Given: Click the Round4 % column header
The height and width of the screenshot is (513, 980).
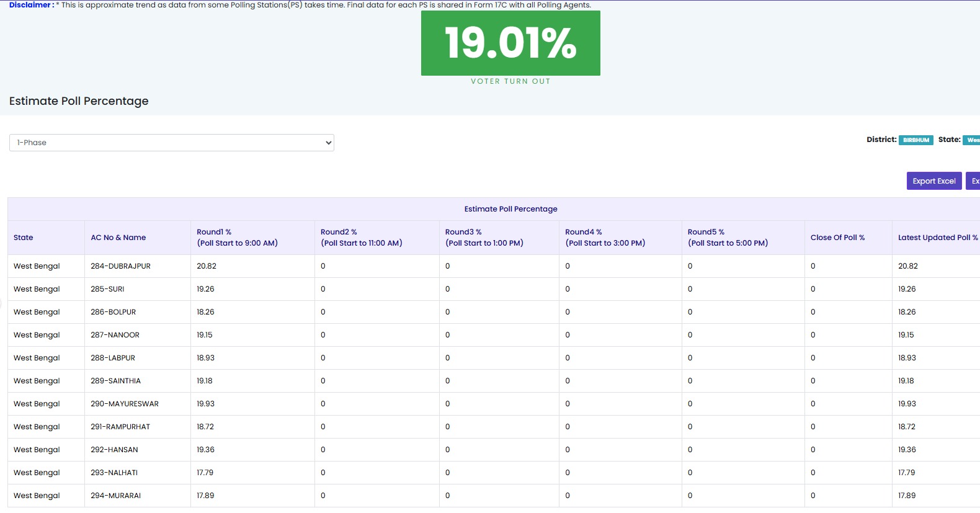Looking at the screenshot, I should 605,238.
